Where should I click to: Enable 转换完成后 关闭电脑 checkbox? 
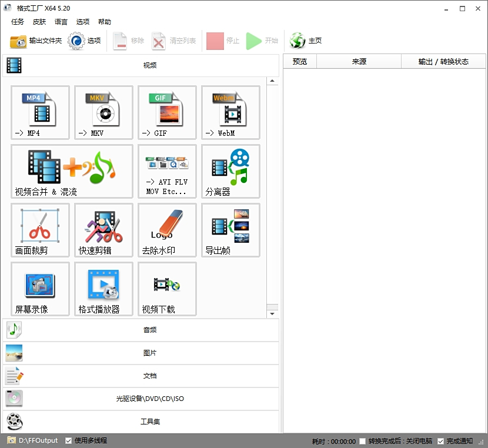363,441
